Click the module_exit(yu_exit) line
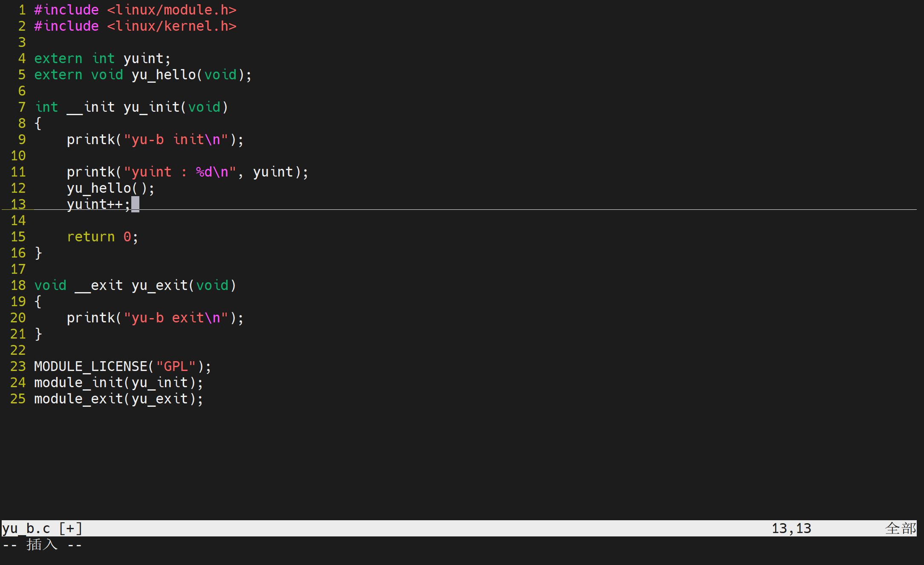This screenshot has height=565, width=924. (x=118, y=399)
